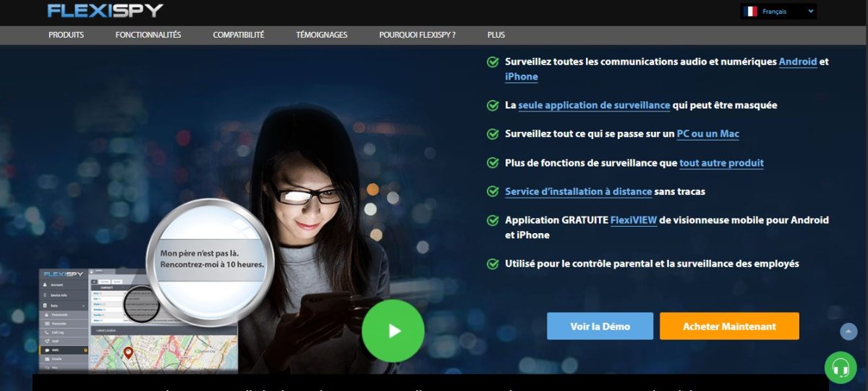
Task: Click the checkmark beside 'La seule application de surveillance'
Action: point(493,105)
